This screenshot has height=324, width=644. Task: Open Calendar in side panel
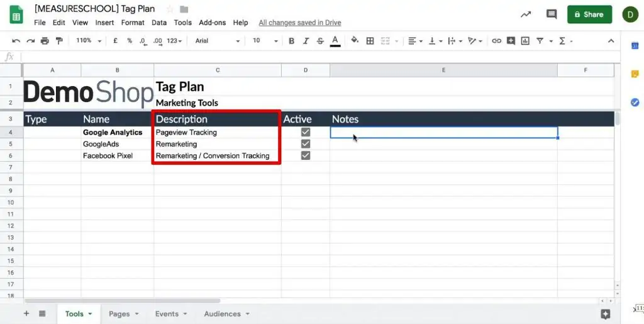click(635, 45)
